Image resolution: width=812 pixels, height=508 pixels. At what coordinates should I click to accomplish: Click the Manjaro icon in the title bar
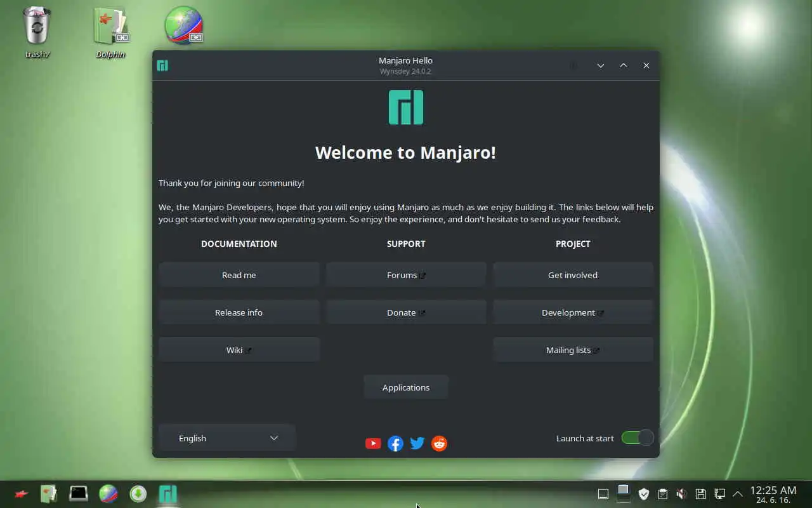pos(162,65)
